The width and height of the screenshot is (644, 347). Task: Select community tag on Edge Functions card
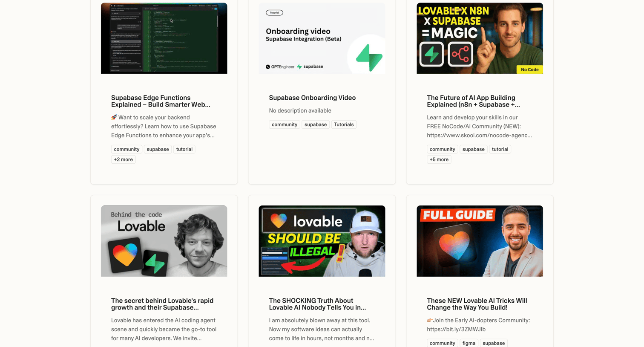click(126, 149)
